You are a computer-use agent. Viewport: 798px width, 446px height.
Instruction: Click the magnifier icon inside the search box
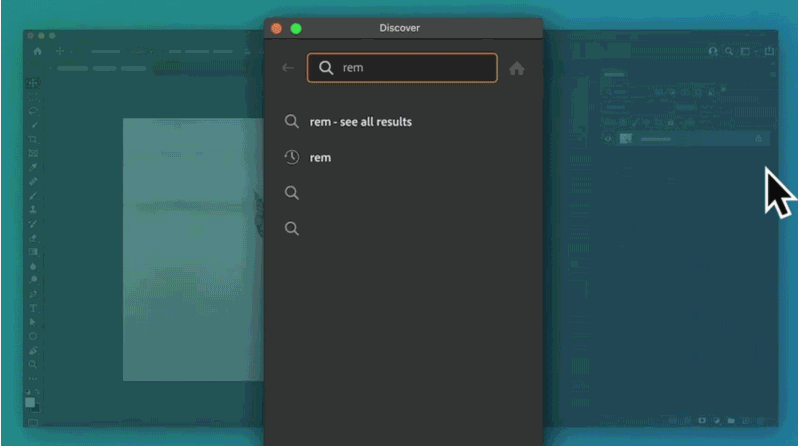[326, 68]
